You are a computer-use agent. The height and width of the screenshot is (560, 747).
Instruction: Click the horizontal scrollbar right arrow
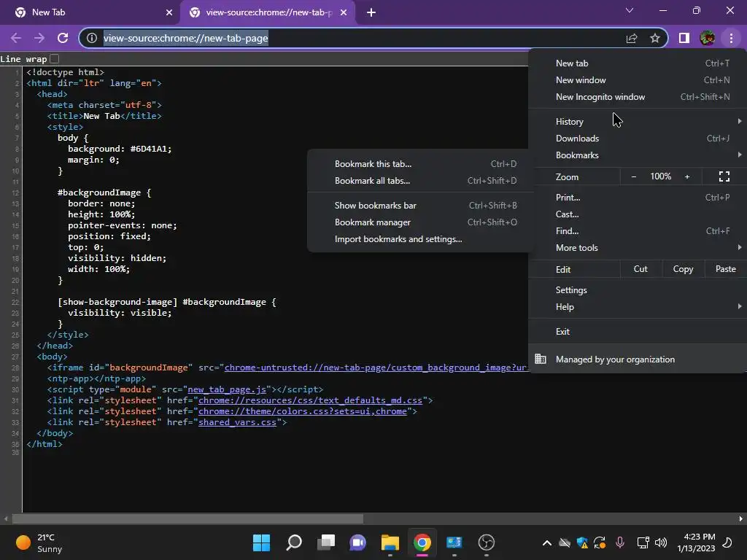[741, 518]
